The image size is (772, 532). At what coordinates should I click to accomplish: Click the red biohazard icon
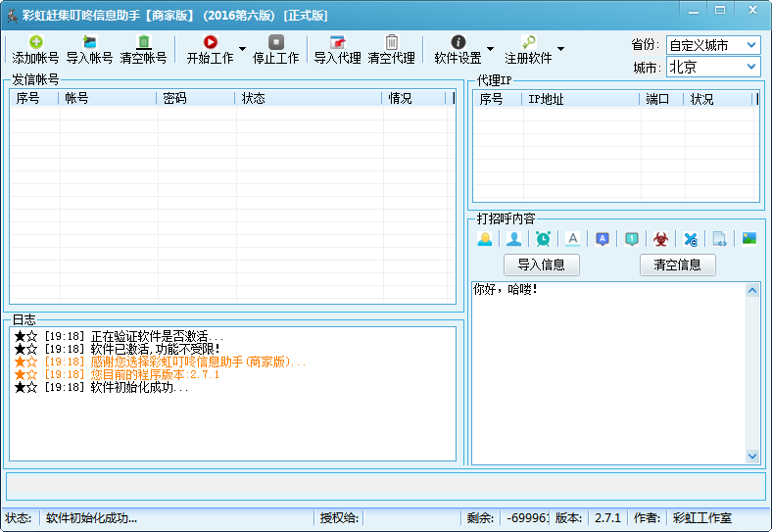tap(661, 238)
